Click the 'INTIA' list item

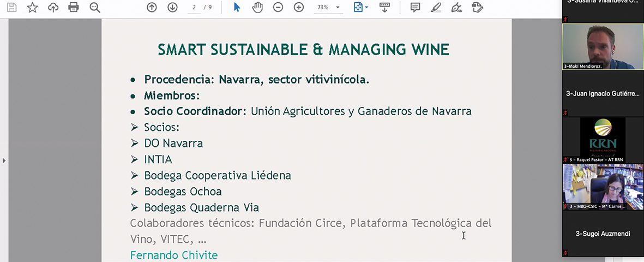click(x=158, y=159)
